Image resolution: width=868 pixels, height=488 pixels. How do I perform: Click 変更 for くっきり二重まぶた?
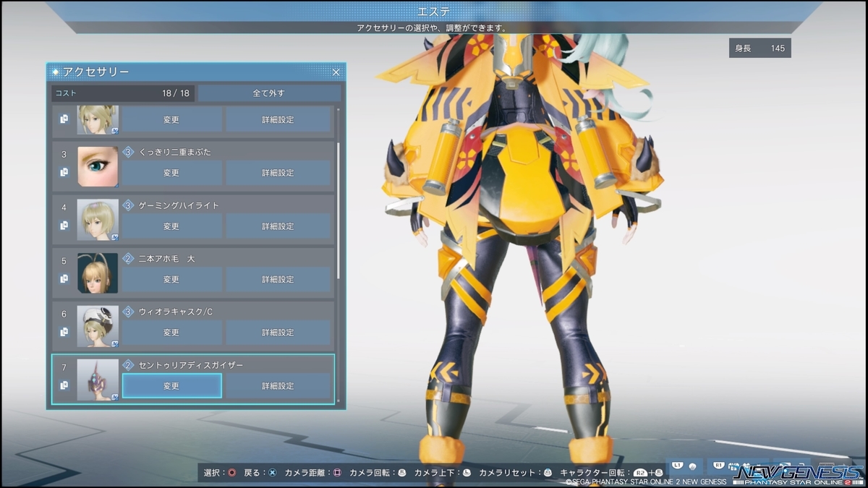point(171,173)
